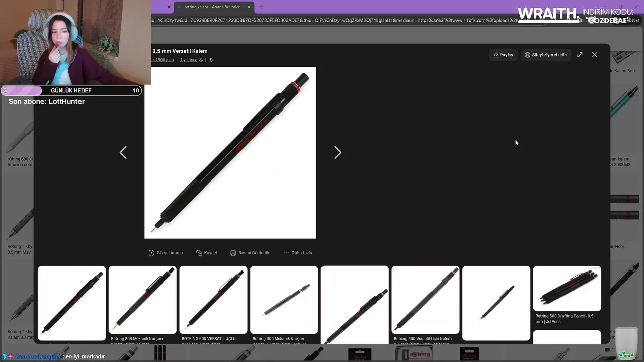Click Siteyi ziyaret edin button

(545, 55)
